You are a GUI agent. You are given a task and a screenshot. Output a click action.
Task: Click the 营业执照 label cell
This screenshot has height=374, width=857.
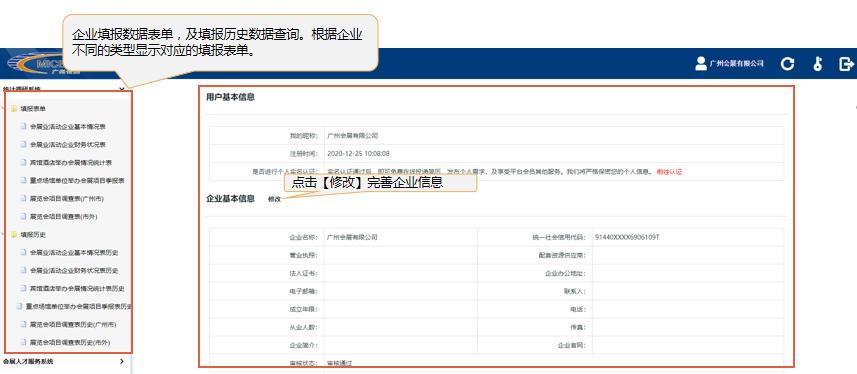(266, 255)
